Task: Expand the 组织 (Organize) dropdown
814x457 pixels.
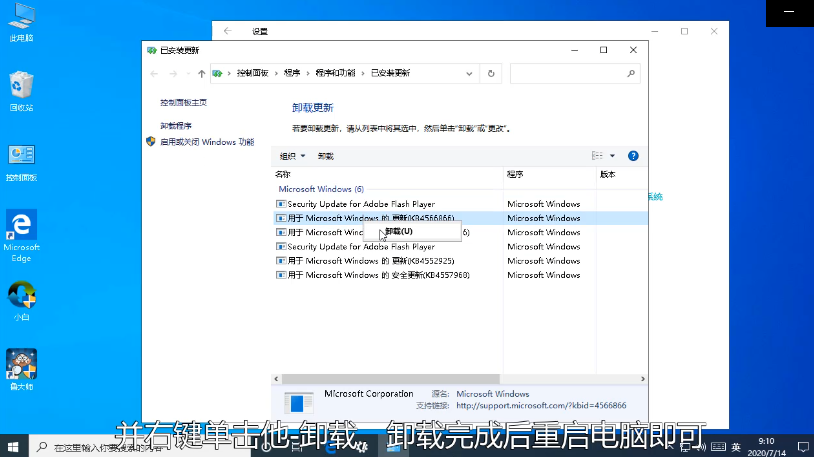Action: [293, 156]
